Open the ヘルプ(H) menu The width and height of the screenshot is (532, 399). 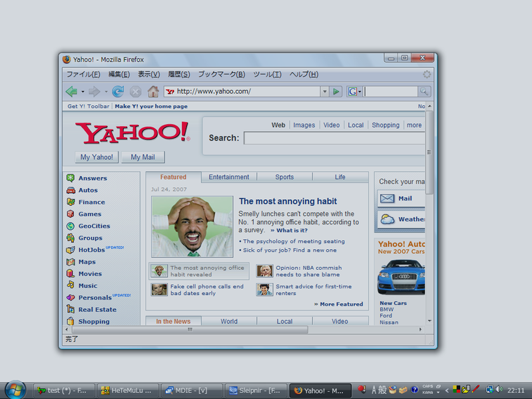[x=304, y=75]
